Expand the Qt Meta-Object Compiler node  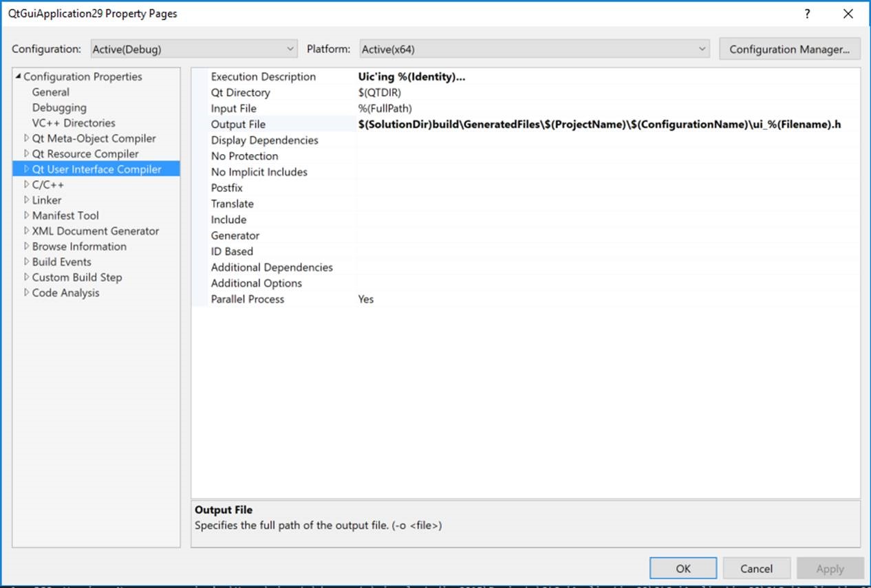click(27, 138)
